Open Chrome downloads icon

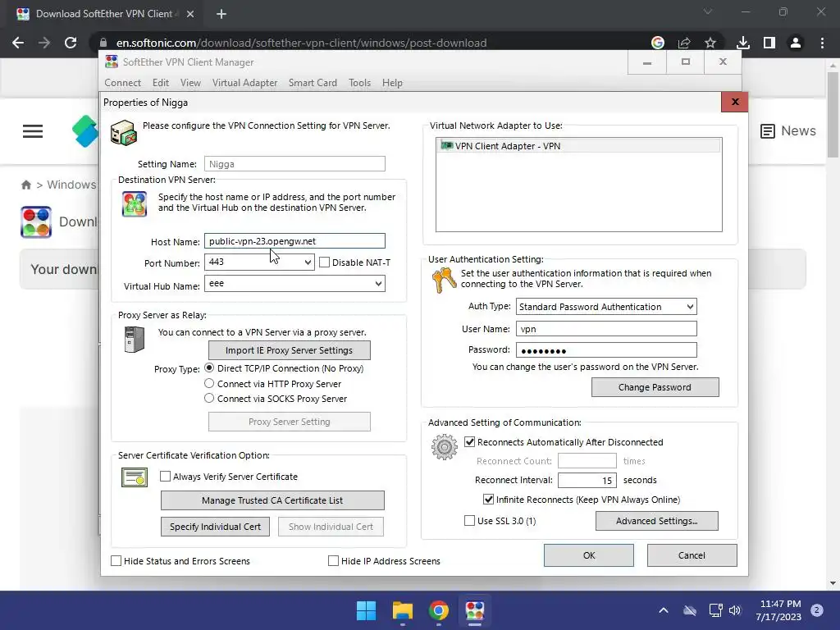743,43
